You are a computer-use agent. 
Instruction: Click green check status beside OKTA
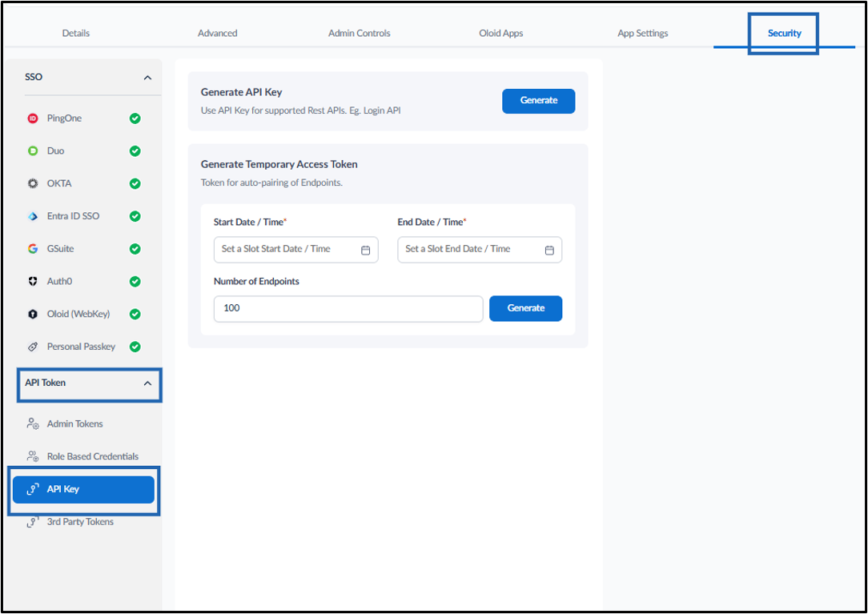point(135,184)
